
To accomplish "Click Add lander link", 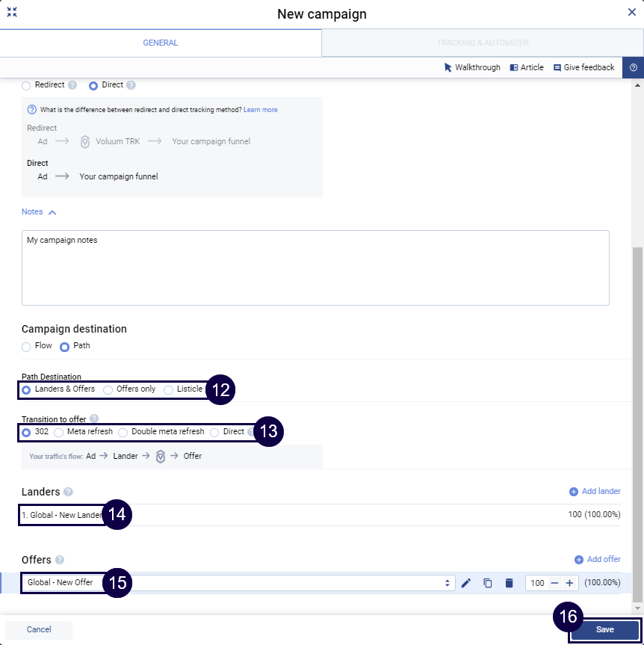I will (x=595, y=491).
